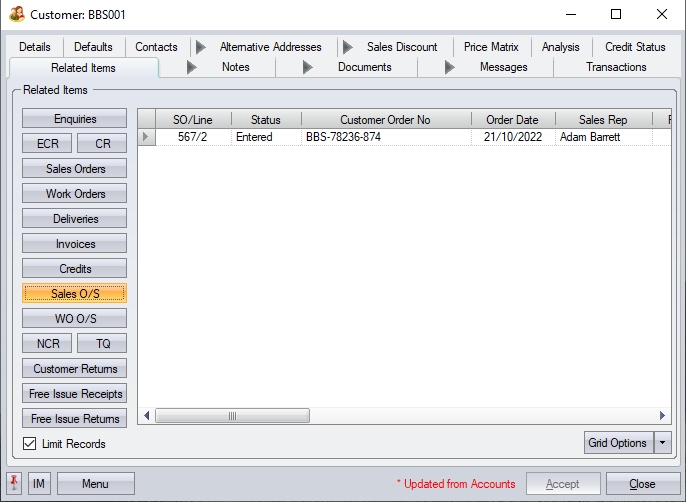The height and width of the screenshot is (502, 686).
Task: Open the IM button
Action: 39,484
